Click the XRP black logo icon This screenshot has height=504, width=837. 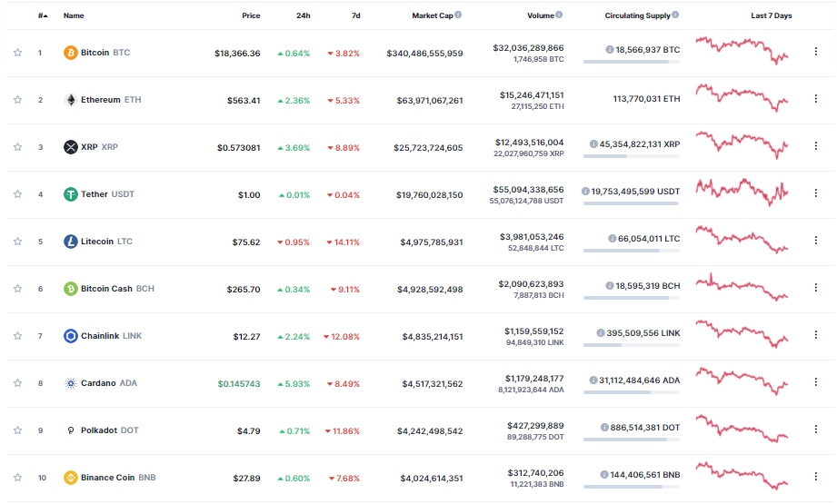click(71, 147)
